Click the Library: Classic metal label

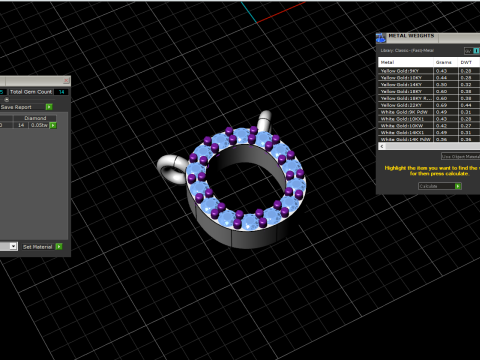point(407,51)
